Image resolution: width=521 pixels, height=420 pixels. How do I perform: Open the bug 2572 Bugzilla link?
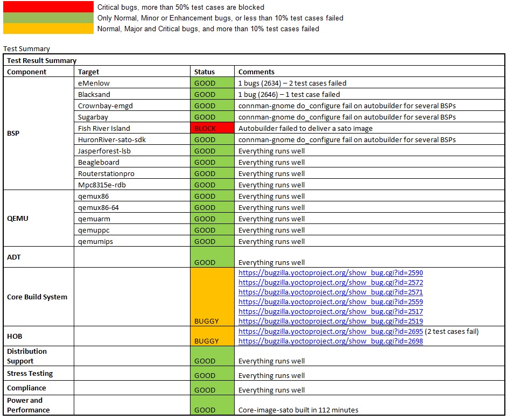330,283
